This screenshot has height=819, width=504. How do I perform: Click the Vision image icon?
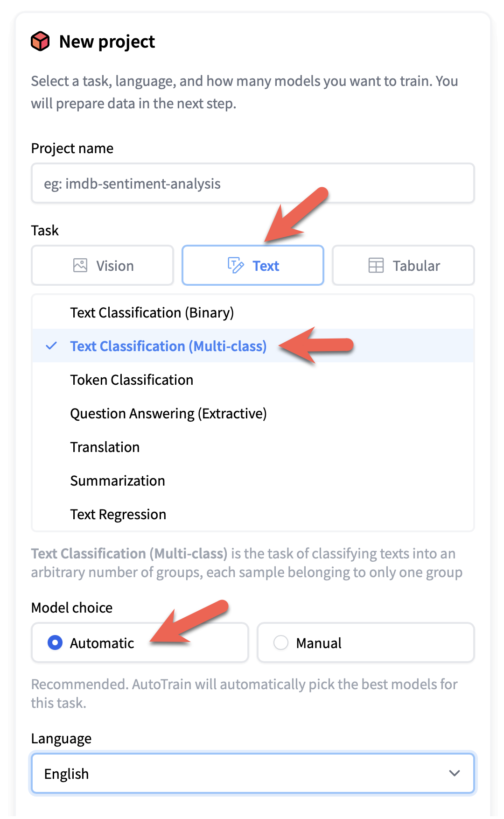click(80, 265)
